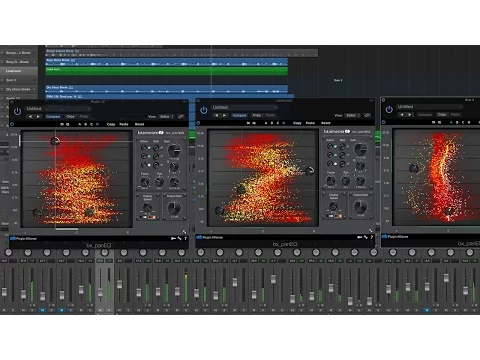Click next preset arrow in Audio 12 plugin

tap(38, 117)
